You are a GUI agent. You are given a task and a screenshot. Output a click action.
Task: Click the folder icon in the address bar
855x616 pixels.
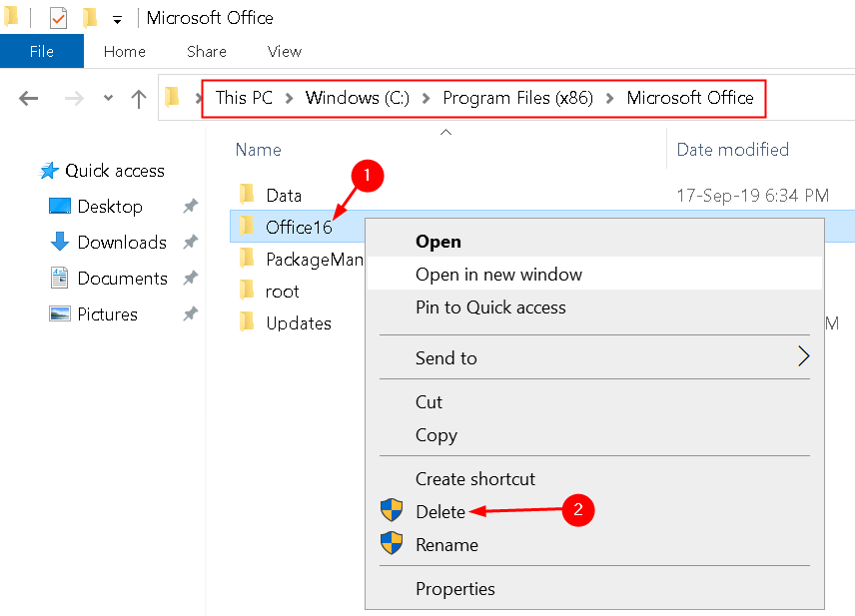coord(173,97)
